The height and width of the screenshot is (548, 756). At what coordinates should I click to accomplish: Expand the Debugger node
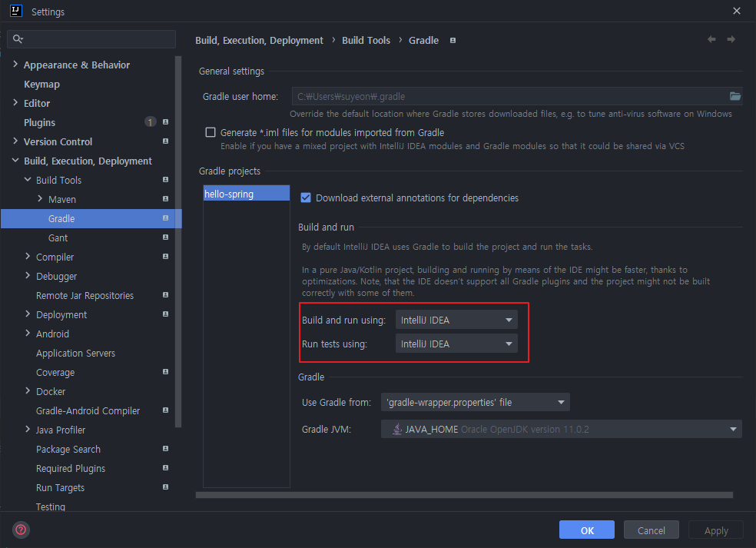[x=28, y=275]
